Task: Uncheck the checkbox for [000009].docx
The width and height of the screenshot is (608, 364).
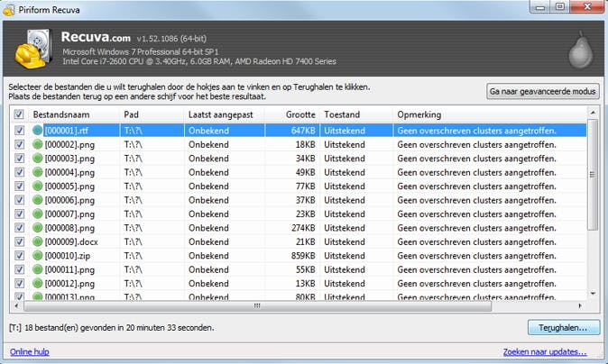Action: (19, 242)
